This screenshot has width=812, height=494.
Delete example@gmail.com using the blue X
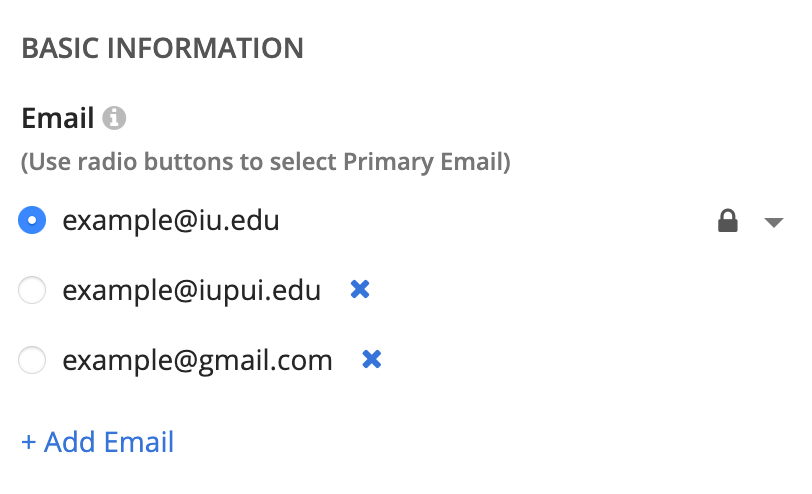371,359
